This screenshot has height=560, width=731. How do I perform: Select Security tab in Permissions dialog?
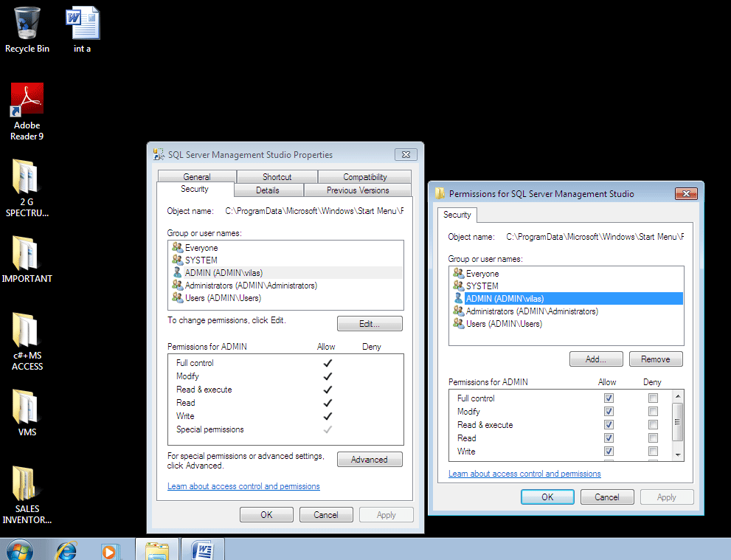[x=457, y=215]
